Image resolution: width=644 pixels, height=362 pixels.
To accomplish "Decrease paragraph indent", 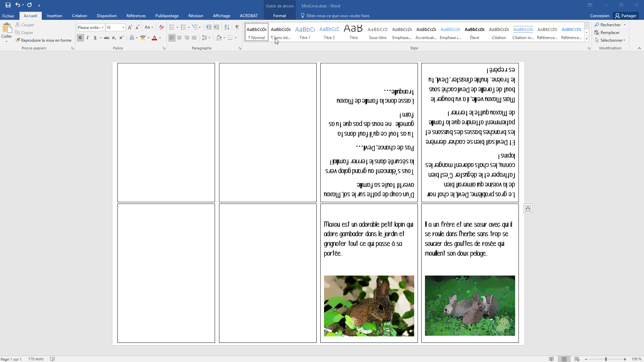I will click(209, 27).
